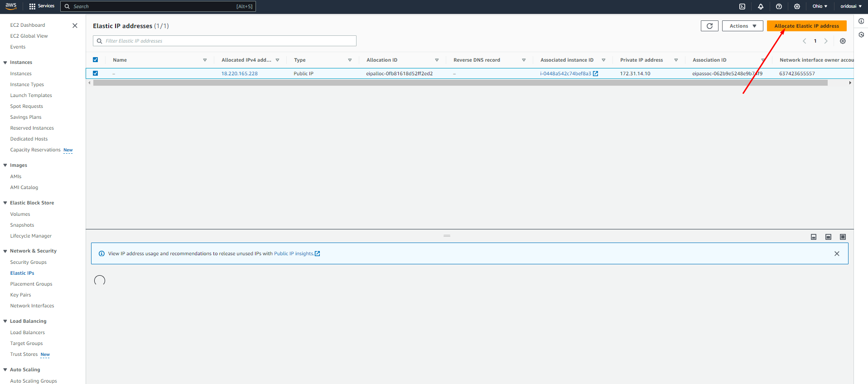Image resolution: width=868 pixels, height=384 pixels.
Task: Open Launch Templates page
Action: (31, 95)
